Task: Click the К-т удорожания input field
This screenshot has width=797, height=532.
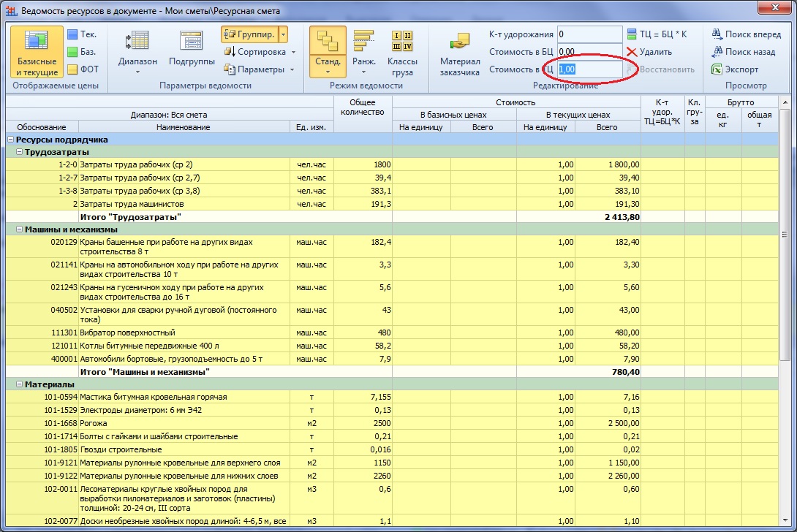Action: click(589, 34)
